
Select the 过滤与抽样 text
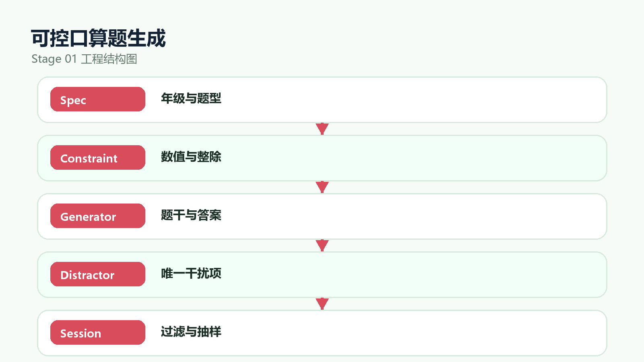tap(191, 332)
